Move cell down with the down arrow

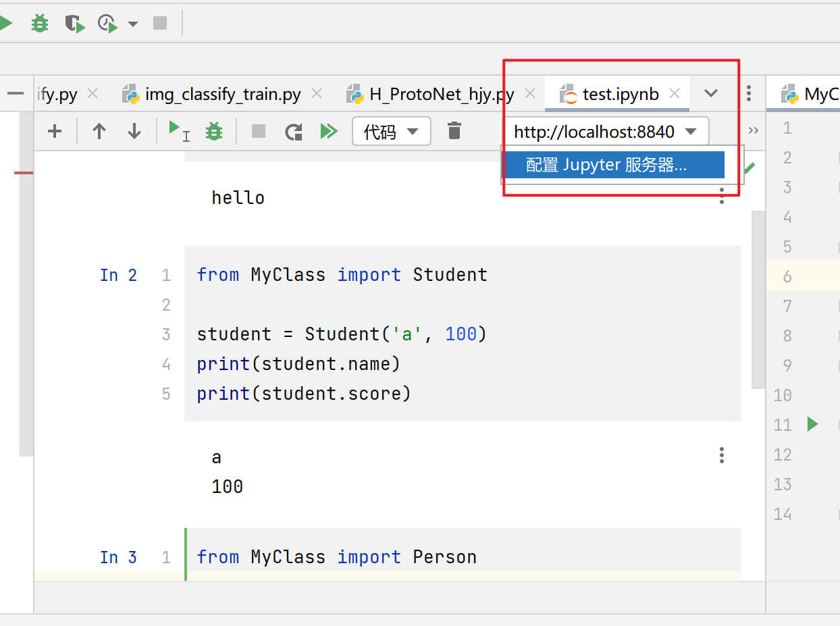coord(134,131)
